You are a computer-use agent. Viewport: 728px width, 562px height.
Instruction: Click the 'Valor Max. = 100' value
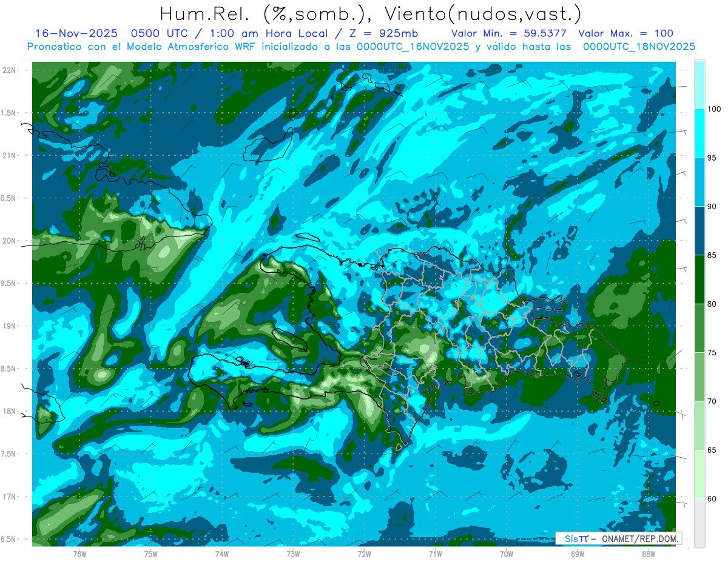(x=625, y=33)
